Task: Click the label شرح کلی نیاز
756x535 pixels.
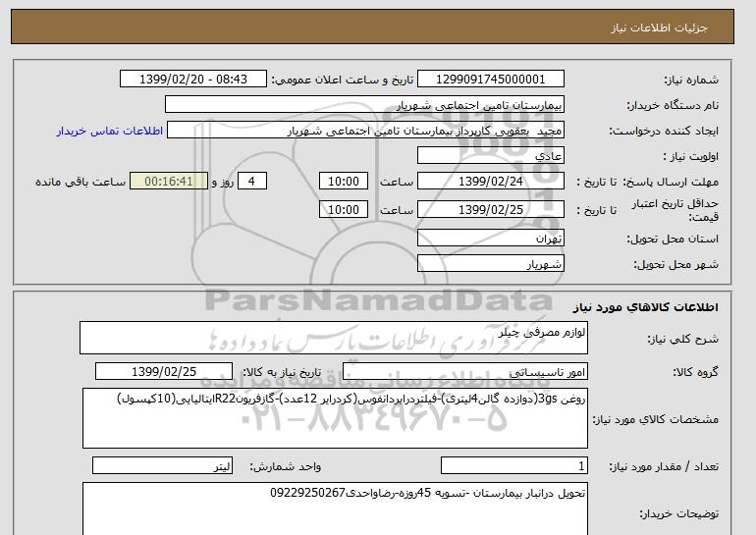Action: (x=682, y=339)
